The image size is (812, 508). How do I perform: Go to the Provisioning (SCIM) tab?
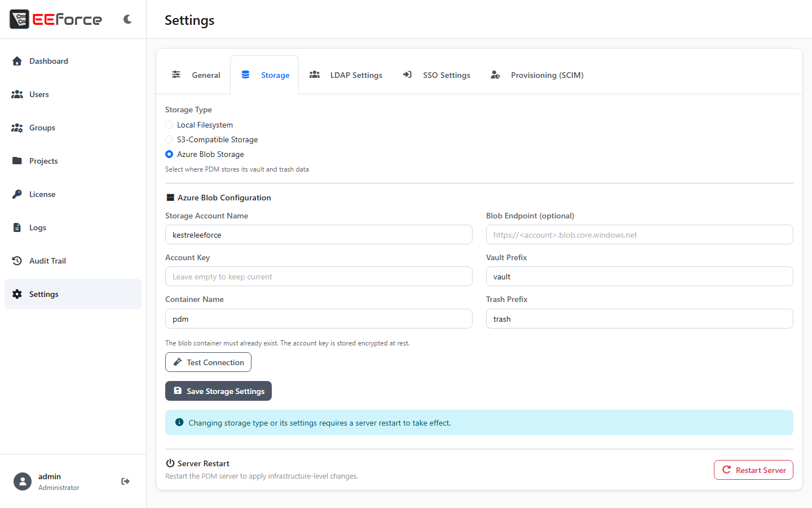click(x=537, y=75)
